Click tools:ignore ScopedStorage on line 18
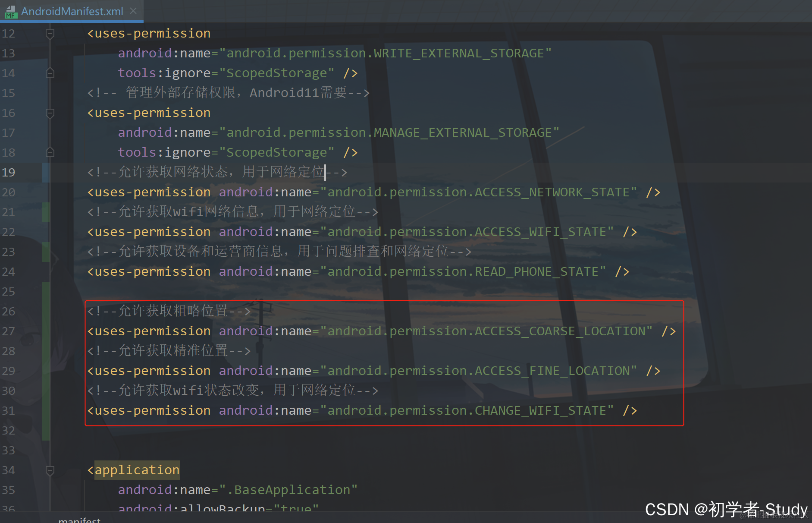Screen dimensions: 812x523 coord(226,152)
